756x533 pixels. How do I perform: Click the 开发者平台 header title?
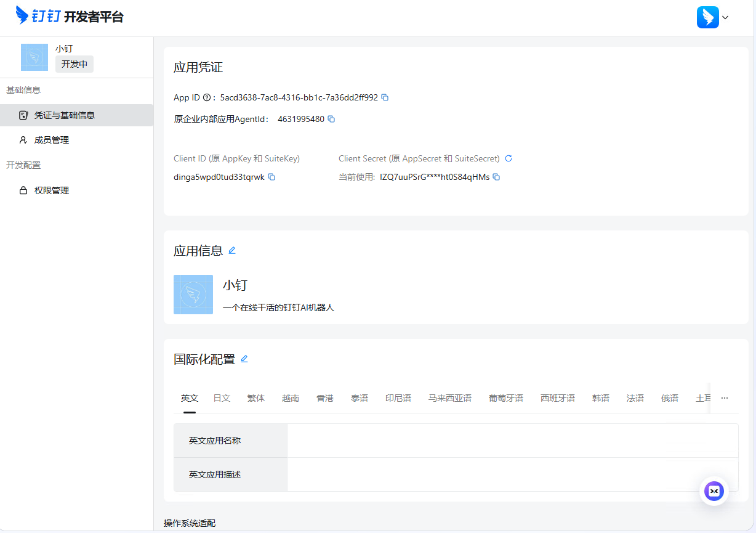94,17
